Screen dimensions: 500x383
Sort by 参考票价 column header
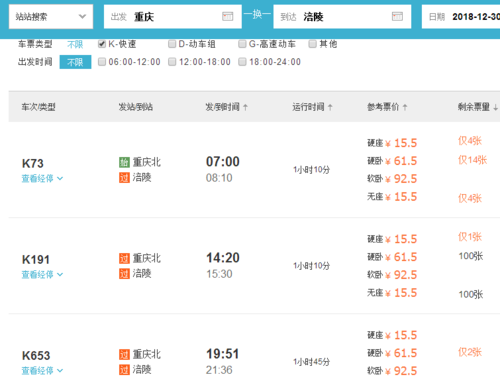(387, 107)
